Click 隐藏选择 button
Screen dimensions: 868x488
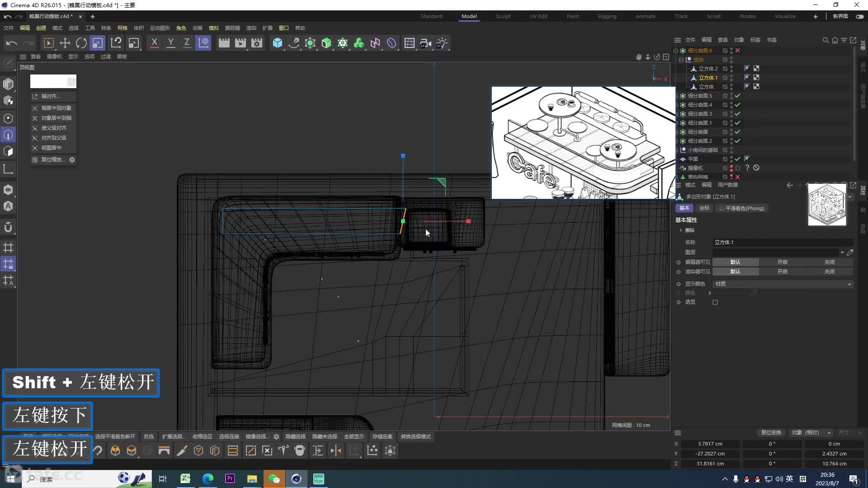coord(296,437)
